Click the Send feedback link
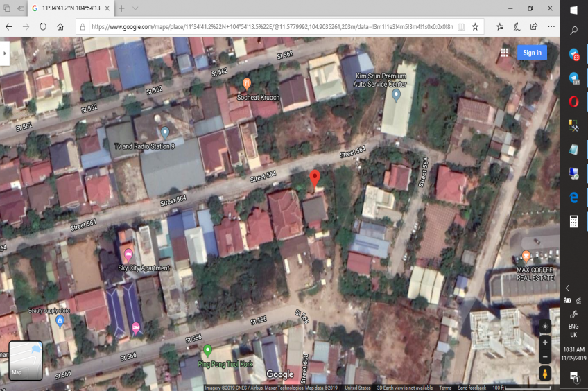The image size is (588, 391). tap(471, 388)
